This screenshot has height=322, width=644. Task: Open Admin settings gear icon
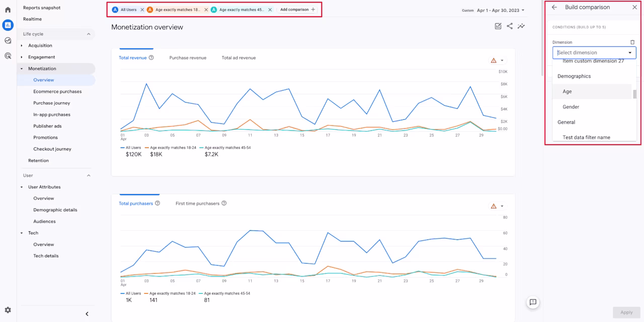tap(8, 310)
